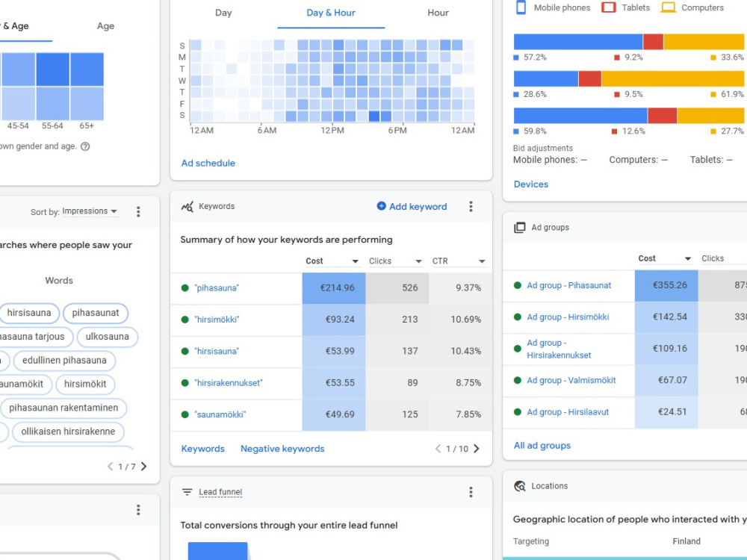Click the €214.96 cost cell
Image resolution: width=747 pixels, height=560 pixels.
333,287
